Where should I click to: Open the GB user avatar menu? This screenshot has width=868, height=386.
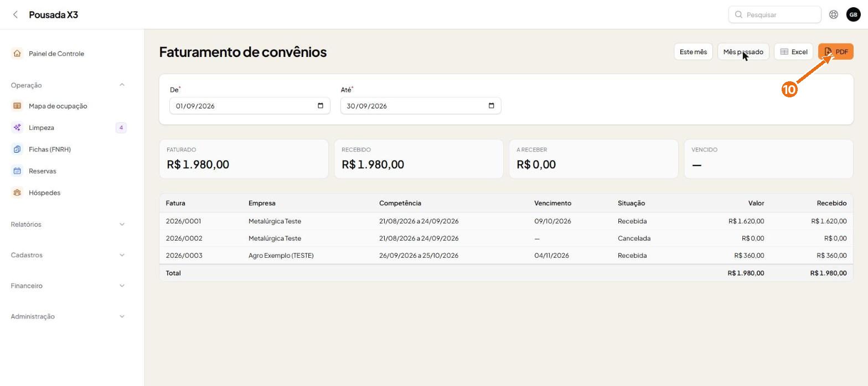[853, 14]
